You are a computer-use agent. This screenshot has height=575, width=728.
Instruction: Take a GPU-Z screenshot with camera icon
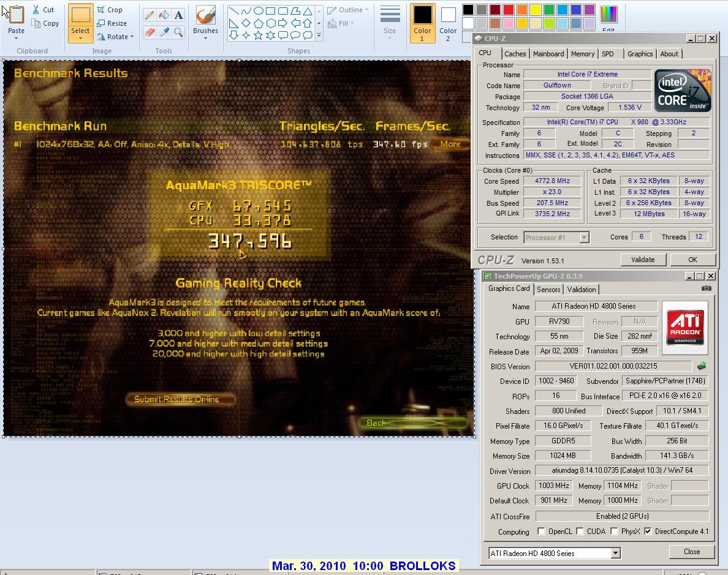click(x=706, y=288)
